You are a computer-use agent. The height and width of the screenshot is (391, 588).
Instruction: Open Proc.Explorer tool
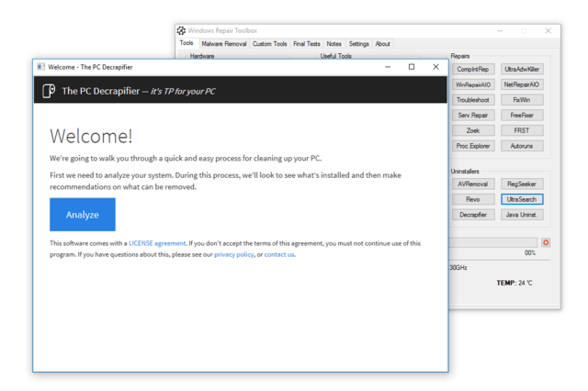click(473, 146)
